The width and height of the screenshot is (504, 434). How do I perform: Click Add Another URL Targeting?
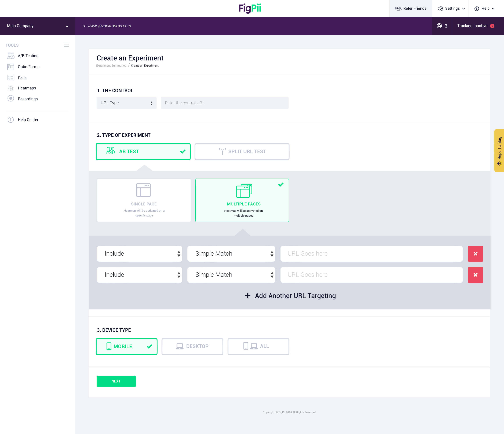tap(290, 295)
